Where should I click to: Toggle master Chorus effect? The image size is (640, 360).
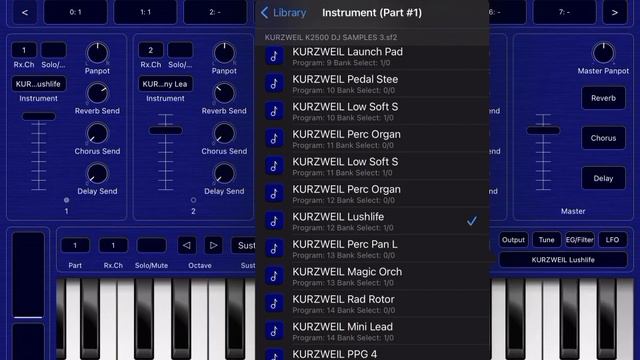coord(603,138)
